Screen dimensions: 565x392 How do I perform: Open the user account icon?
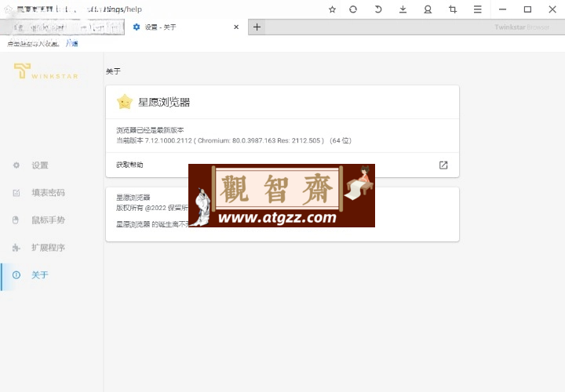[428, 9]
